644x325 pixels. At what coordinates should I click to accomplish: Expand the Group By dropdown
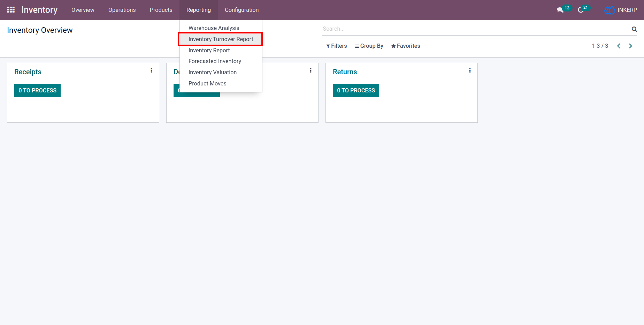(369, 46)
